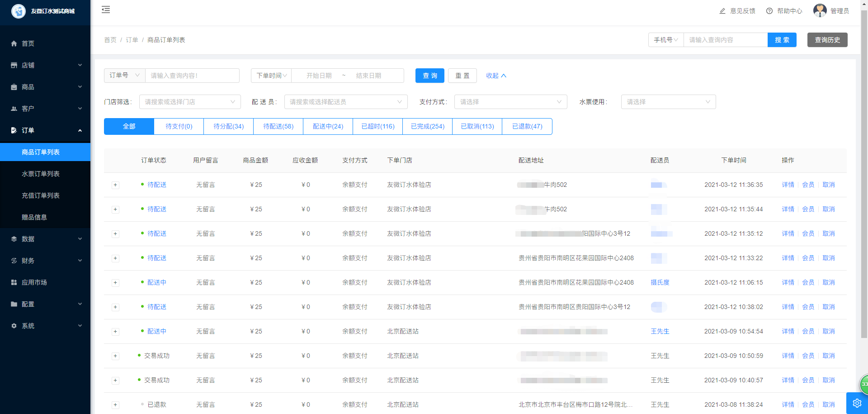The width and height of the screenshot is (868, 414).
Task: Collapse filters with 收起 link
Action: click(x=496, y=76)
